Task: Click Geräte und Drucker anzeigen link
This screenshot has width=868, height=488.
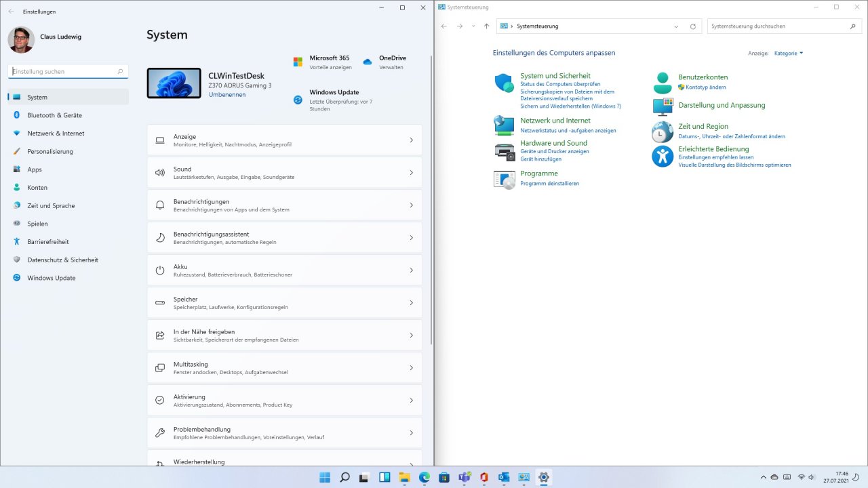Action: coord(555,151)
